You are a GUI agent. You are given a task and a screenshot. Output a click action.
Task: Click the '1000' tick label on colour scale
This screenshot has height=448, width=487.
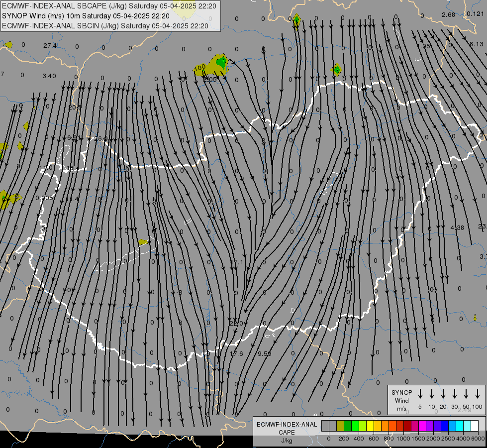pyautogui.click(x=403, y=439)
